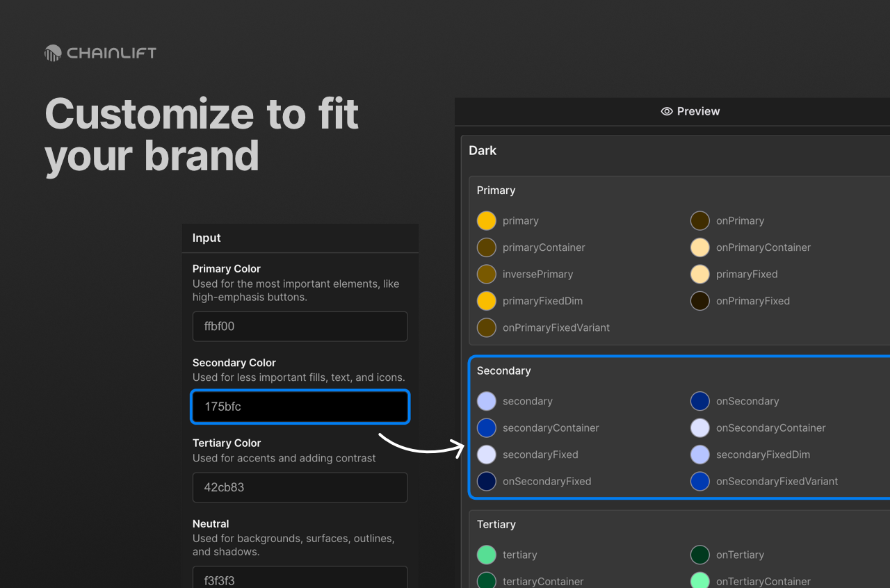
Task: Select the primaryFixedDim color swatch
Action: 487,301
